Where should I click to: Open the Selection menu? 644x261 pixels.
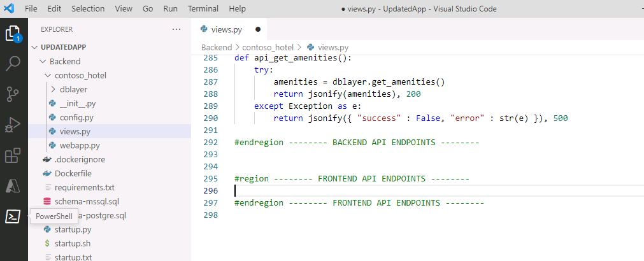click(x=88, y=9)
